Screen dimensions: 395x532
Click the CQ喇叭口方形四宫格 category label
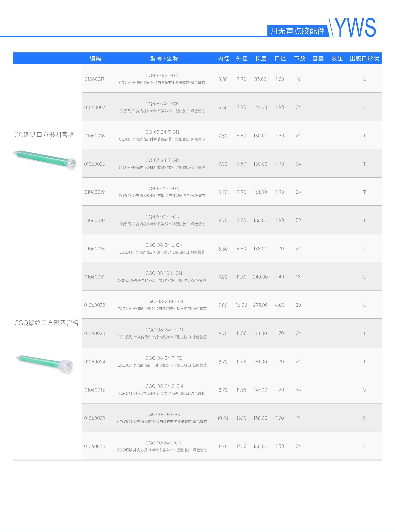point(44,135)
